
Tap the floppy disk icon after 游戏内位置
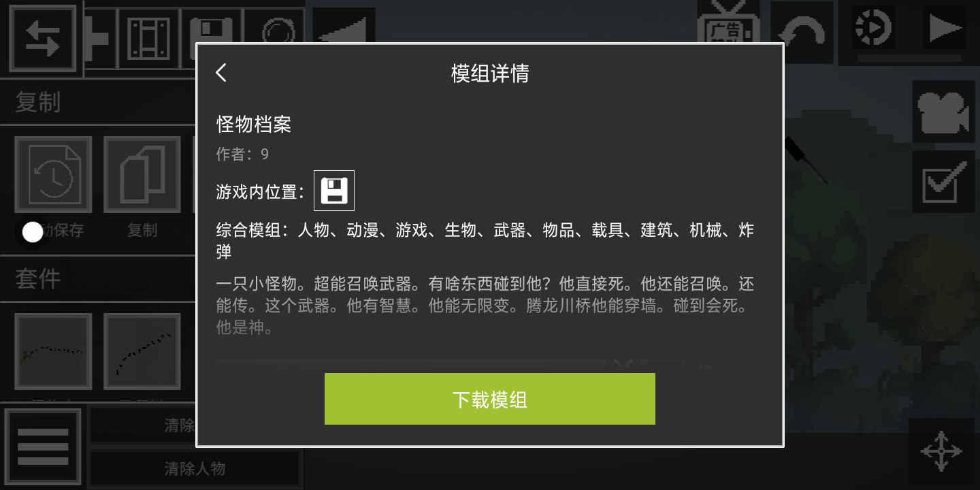333,191
